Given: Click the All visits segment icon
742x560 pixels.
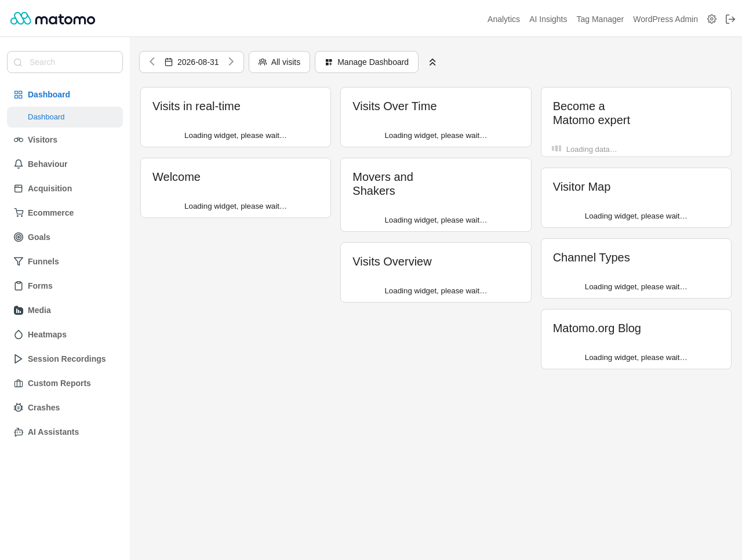Looking at the screenshot, I should (263, 62).
